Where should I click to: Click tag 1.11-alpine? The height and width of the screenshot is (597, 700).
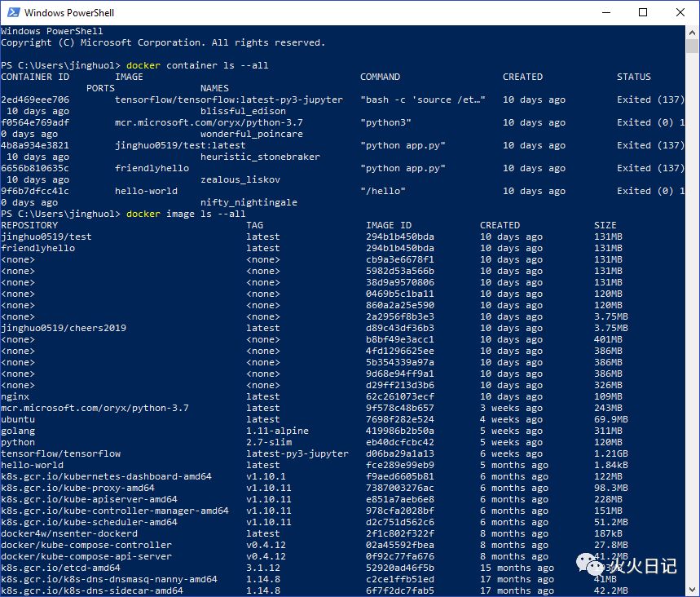tap(277, 431)
